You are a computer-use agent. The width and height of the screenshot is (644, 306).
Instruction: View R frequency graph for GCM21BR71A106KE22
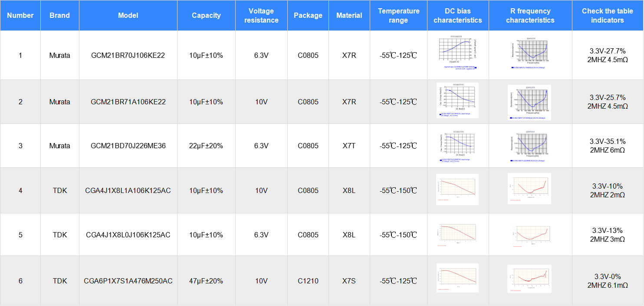[529, 102]
